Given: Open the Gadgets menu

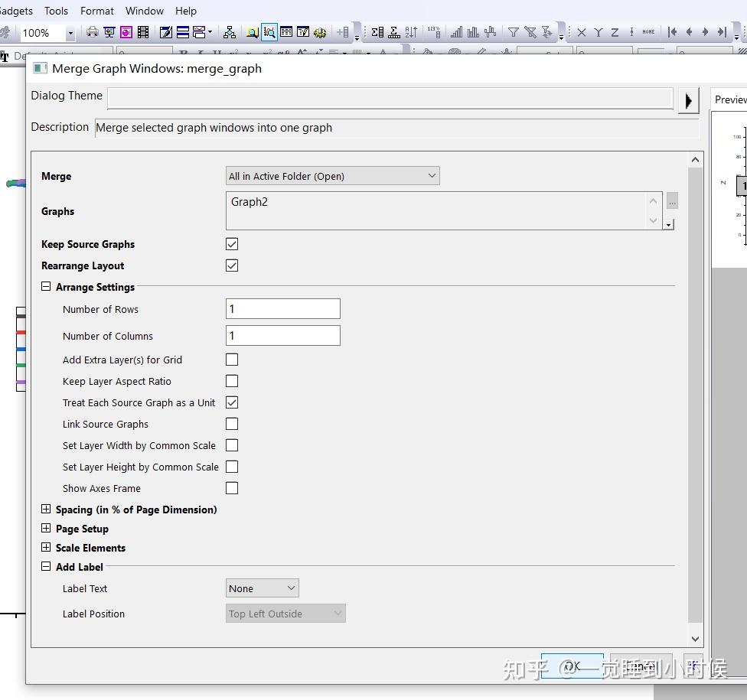Looking at the screenshot, I should pyautogui.click(x=16, y=11).
